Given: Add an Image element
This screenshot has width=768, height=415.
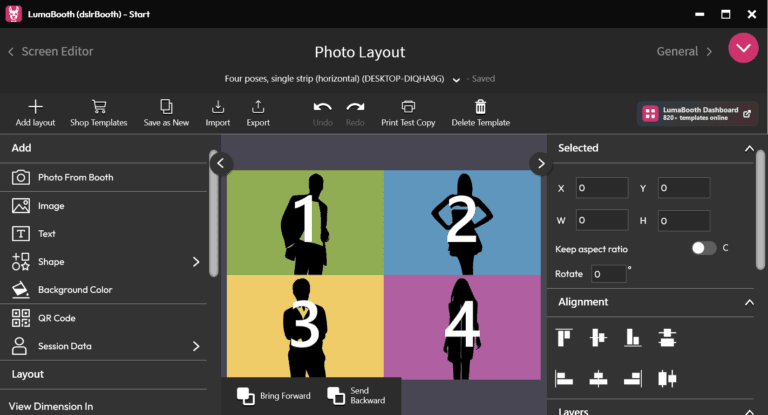Looking at the screenshot, I should point(103,206).
